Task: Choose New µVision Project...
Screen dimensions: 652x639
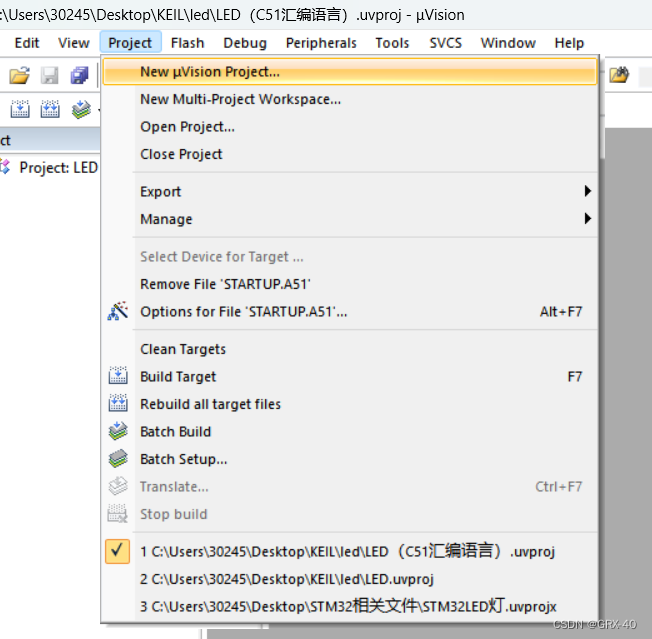Action: point(350,72)
